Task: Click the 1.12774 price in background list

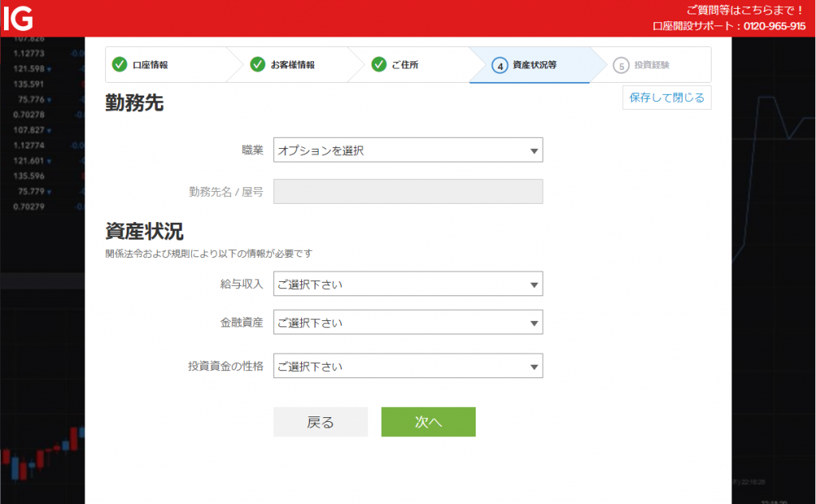Action: tap(29, 146)
